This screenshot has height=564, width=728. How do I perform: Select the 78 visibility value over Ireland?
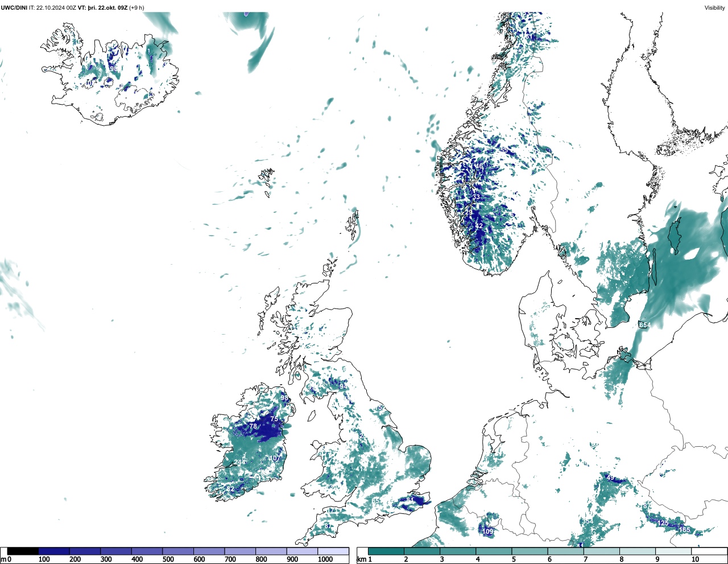[x=253, y=426]
